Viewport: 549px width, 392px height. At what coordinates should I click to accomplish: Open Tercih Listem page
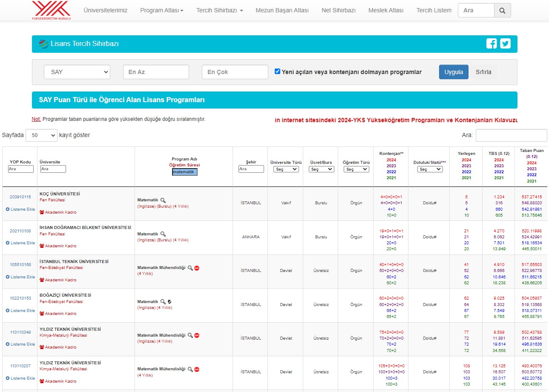point(434,10)
